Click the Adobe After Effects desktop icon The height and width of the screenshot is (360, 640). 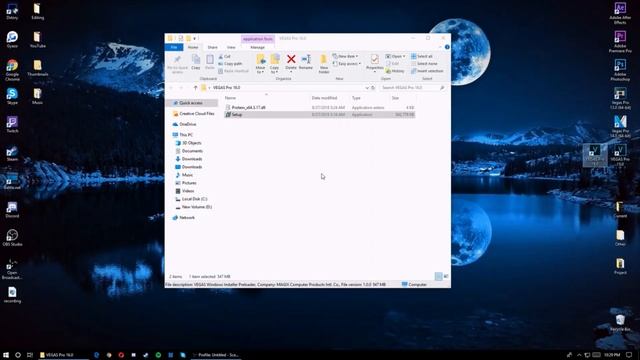click(620, 13)
